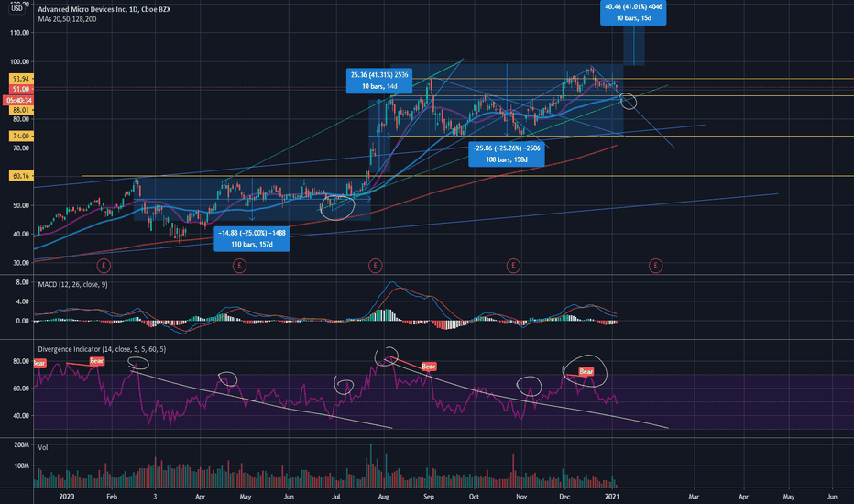Select the 93.94 yellow price label

point(21,79)
